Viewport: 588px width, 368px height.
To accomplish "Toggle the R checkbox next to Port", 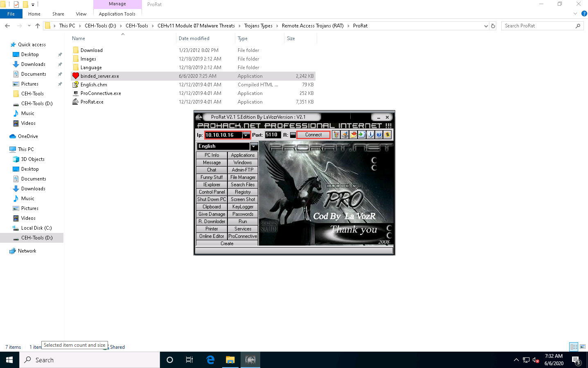I will click(x=293, y=135).
